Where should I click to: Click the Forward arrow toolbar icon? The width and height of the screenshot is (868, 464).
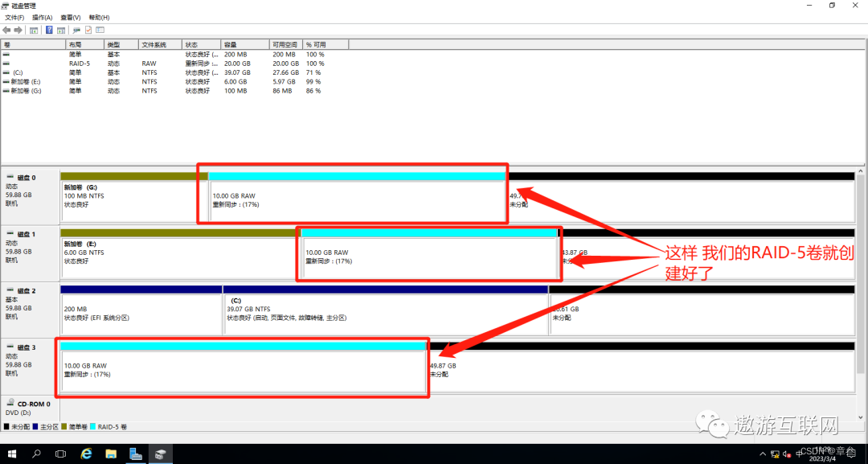[x=18, y=31]
